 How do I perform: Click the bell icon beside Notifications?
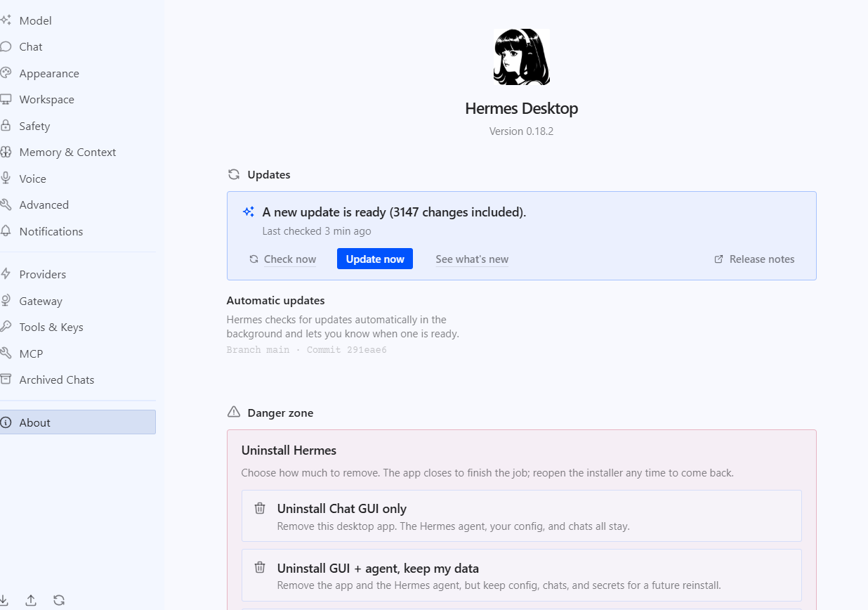6,231
